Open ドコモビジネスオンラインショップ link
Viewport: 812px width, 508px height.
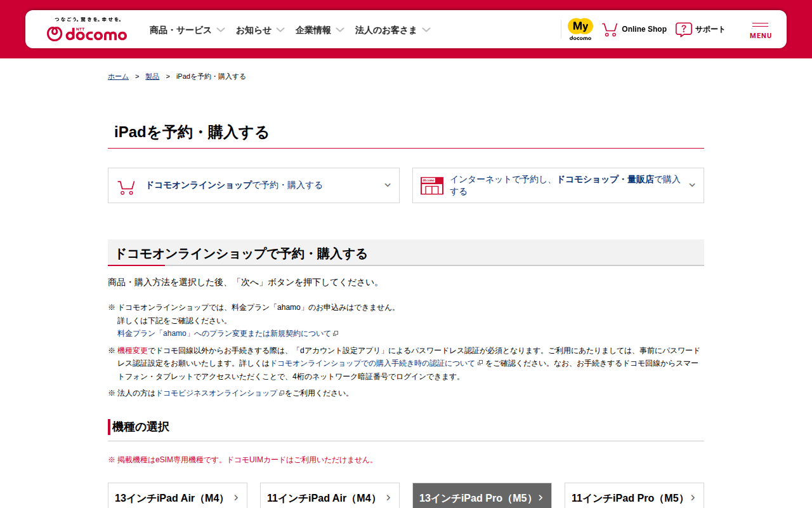click(216, 393)
